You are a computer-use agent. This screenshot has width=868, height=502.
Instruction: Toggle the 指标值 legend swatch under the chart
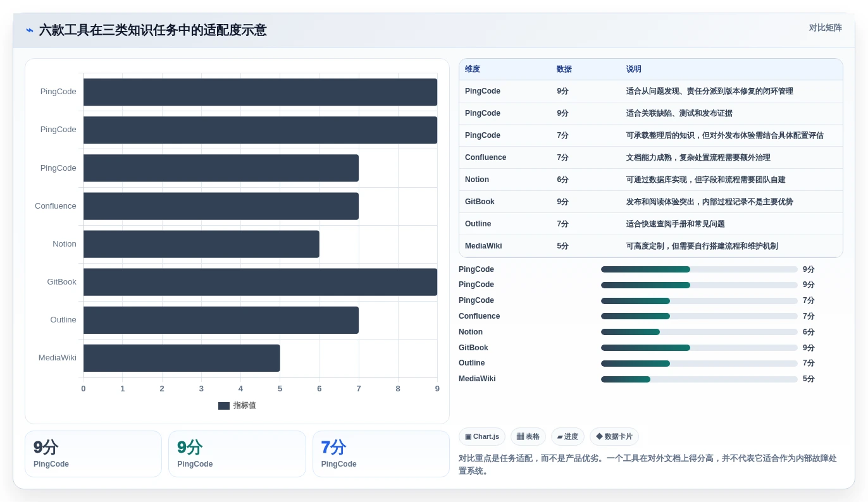(x=224, y=406)
